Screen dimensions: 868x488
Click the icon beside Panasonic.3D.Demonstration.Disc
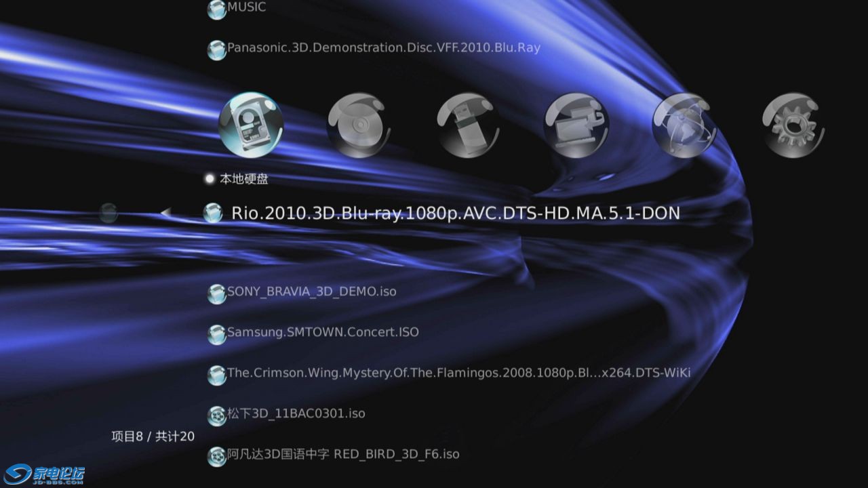[x=216, y=49]
